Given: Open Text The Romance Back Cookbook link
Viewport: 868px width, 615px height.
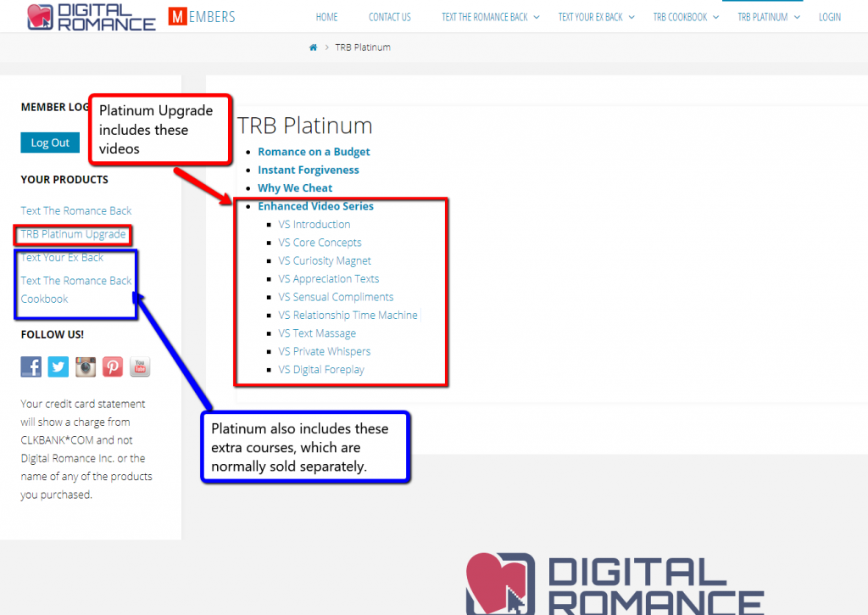Looking at the screenshot, I should click(x=75, y=290).
